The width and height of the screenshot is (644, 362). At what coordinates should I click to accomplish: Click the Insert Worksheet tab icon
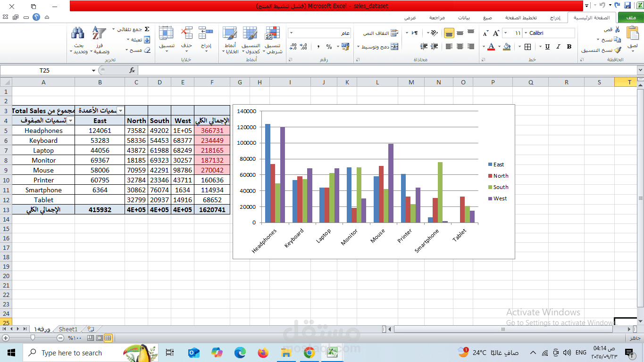[91, 329]
